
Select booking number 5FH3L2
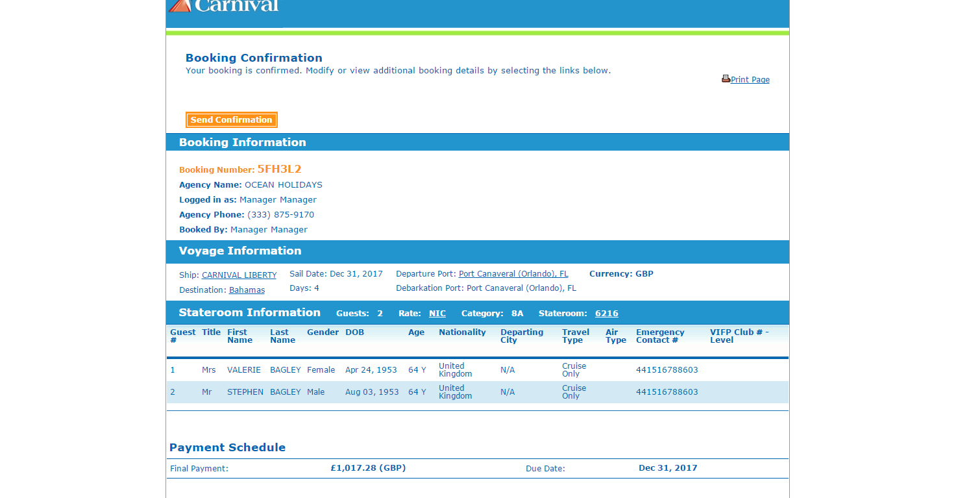[279, 169]
